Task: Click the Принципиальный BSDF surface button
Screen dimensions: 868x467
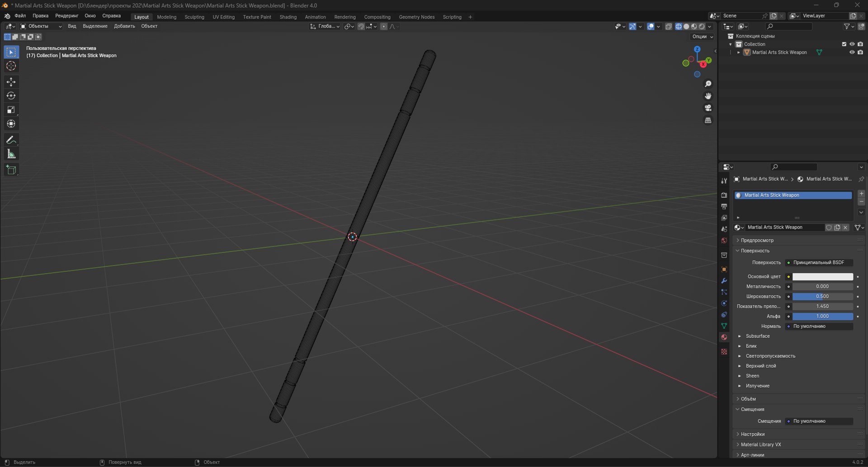Action: click(819, 262)
